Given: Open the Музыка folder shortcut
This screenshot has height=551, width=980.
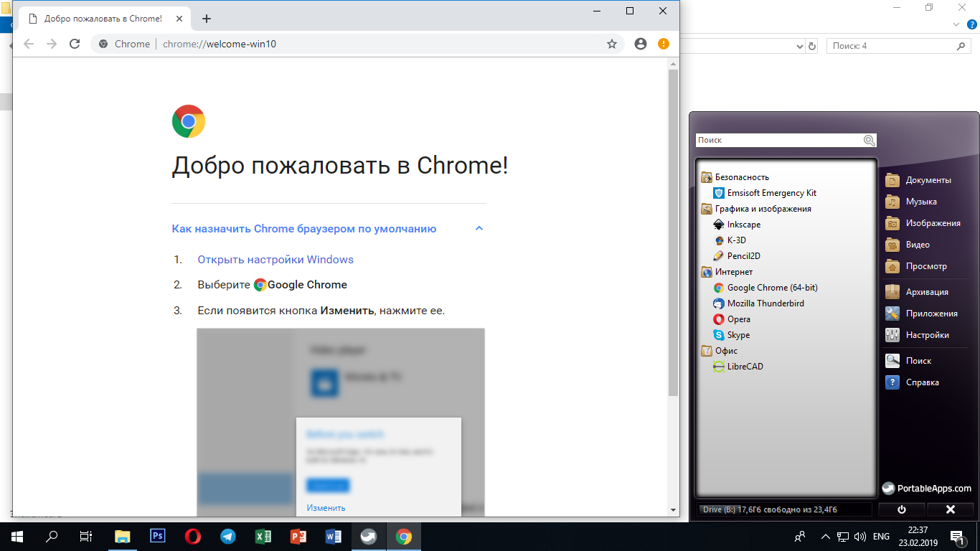Looking at the screenshot, I should [x=911, y=202].
